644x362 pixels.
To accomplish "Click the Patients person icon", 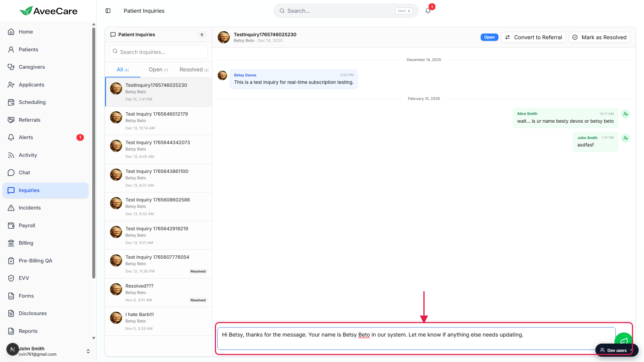I will tap(11, 50).
